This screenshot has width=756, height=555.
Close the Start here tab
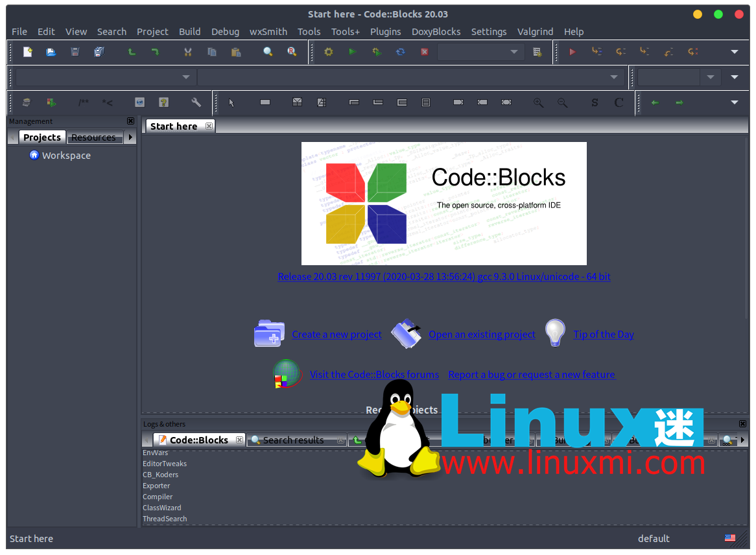tap(209, 126)
